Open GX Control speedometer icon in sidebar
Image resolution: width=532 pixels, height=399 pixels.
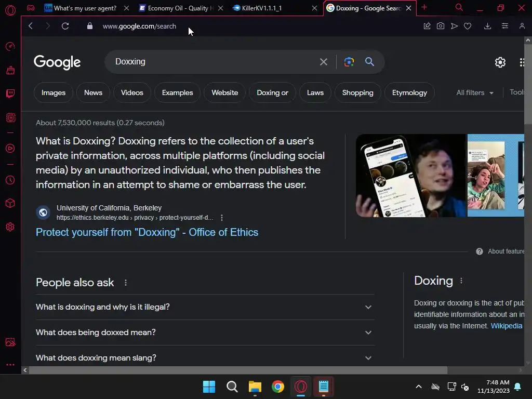10,46
